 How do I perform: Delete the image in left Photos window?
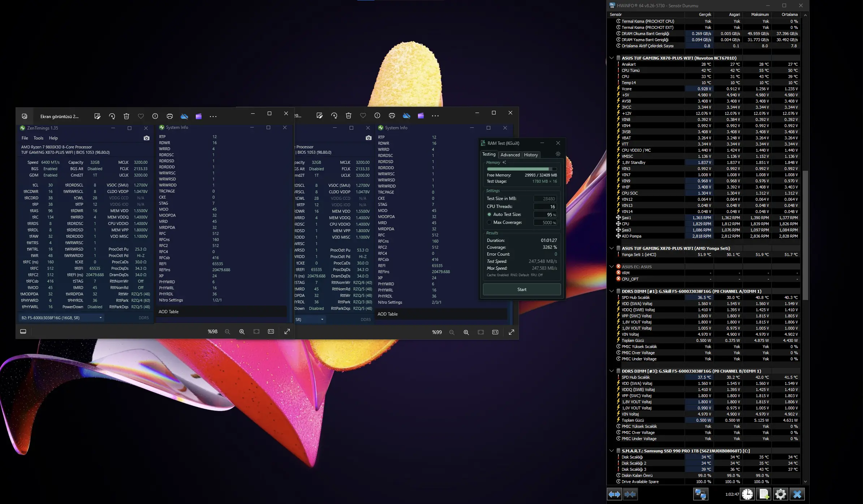click(126, 116)
